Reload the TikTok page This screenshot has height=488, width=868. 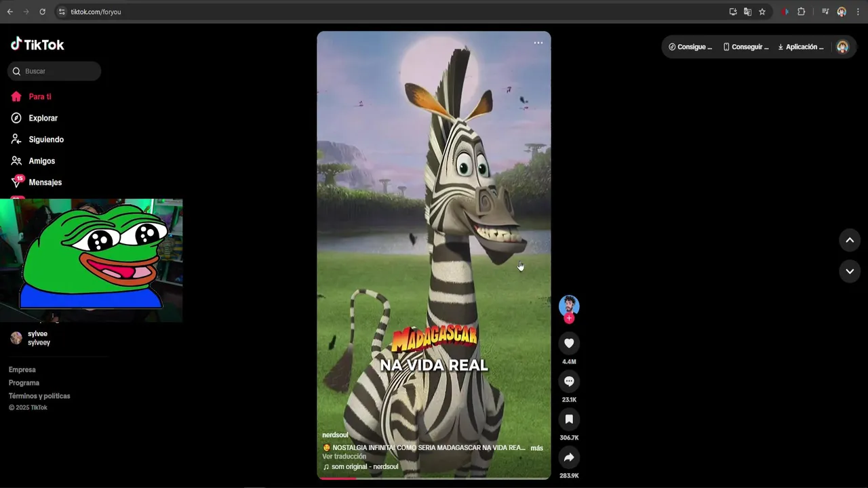(42, 12)
